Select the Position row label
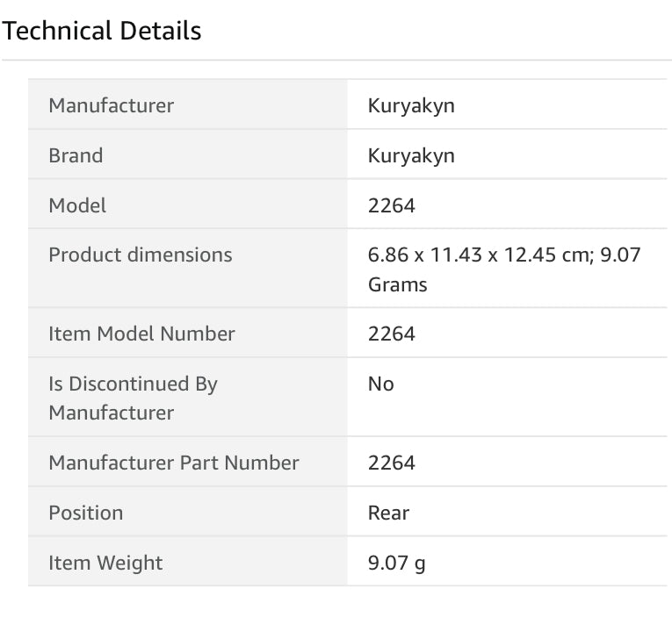Viewport: 672px width, 632px height. [x=86, y=513]
